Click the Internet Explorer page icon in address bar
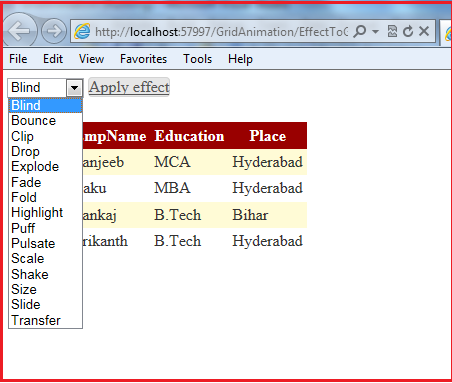452x383 pixels. point(82,32)
